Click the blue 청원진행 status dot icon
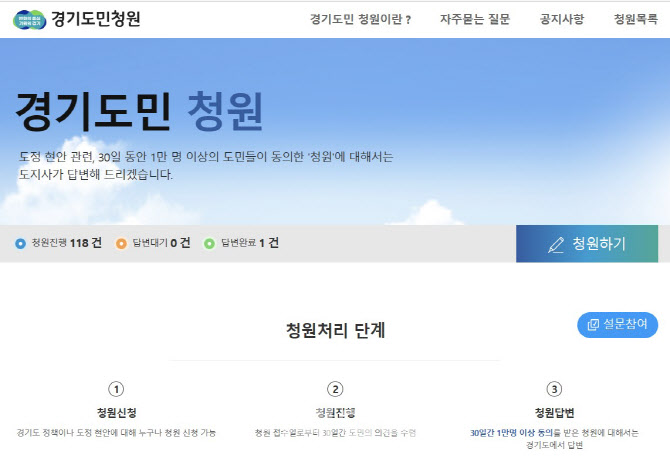Screen dimensions: 670x465 coord(20,244)
